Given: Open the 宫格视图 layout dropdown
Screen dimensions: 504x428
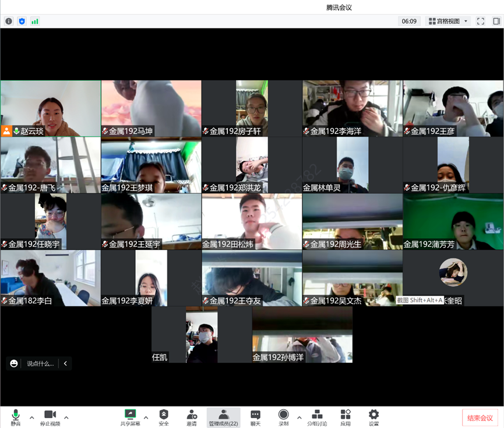Looking at the screenshot, I should coord(449,21).
